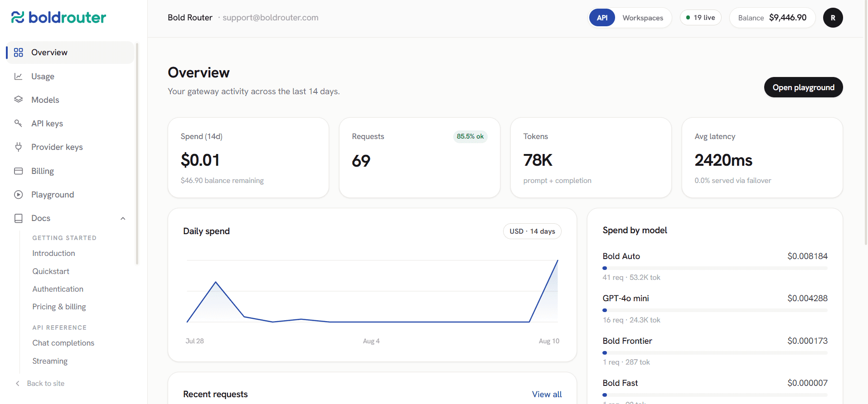
Task: Open the Quickstart docs page
Action: (x=51, y=271)
